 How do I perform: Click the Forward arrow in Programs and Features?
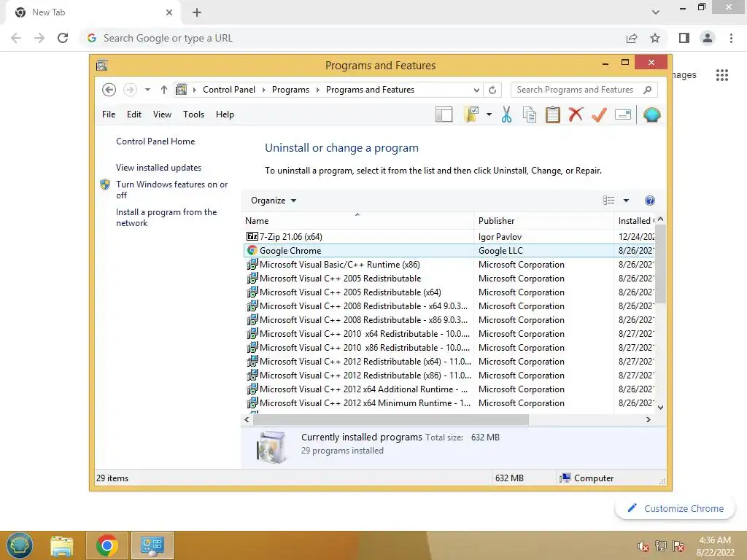point(130,90)
